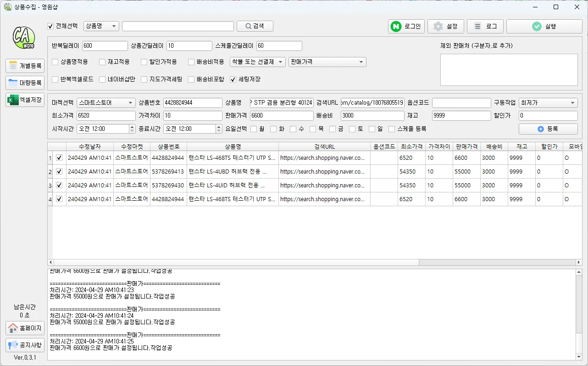Check the 금 weekday checkbox
The height and width of the screenshot is (366, 588).
(333, 129)
